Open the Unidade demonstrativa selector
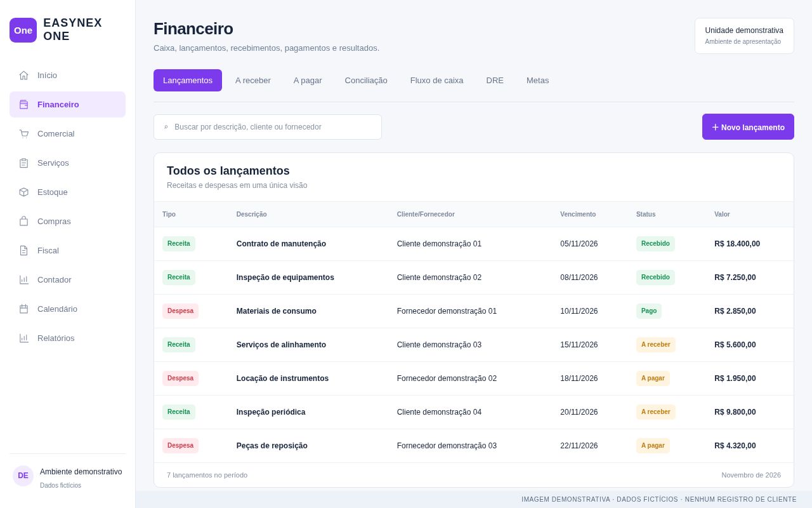812x508 pixels. (x=744, y=36)
